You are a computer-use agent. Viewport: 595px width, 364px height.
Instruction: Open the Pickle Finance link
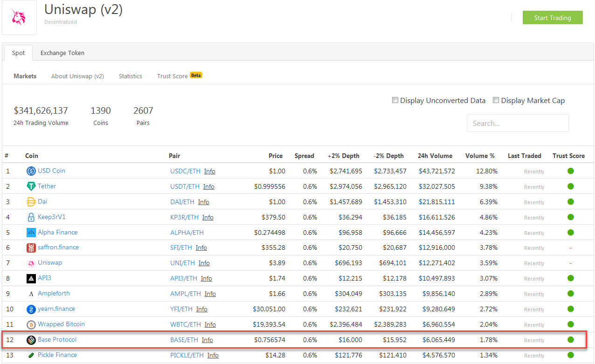[x=57, y=355]
